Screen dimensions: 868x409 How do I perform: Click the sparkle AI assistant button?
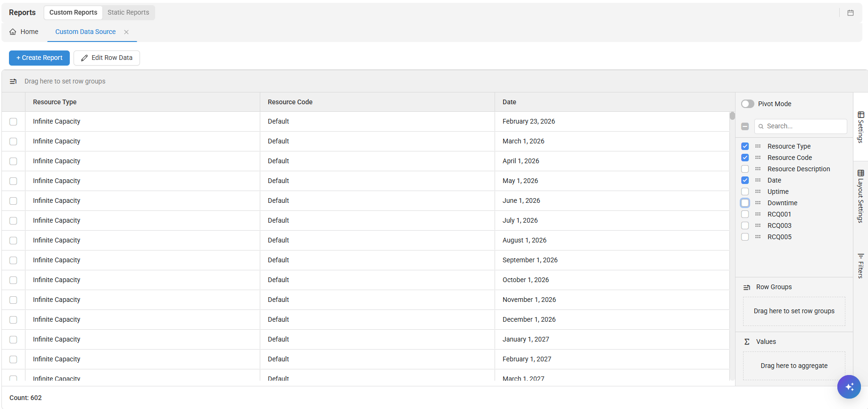pyautogui.click(x=849, y=387)
